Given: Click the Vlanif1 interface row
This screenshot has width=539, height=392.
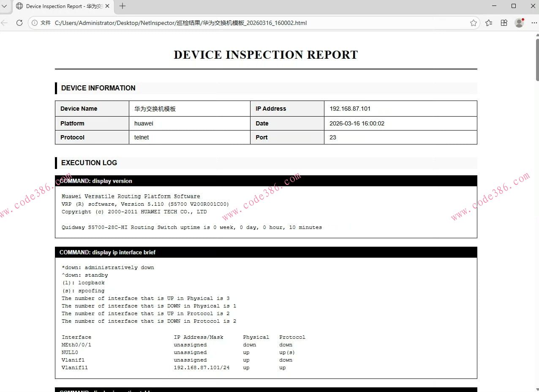Looking at the screenshot, I should click(177, 360).
